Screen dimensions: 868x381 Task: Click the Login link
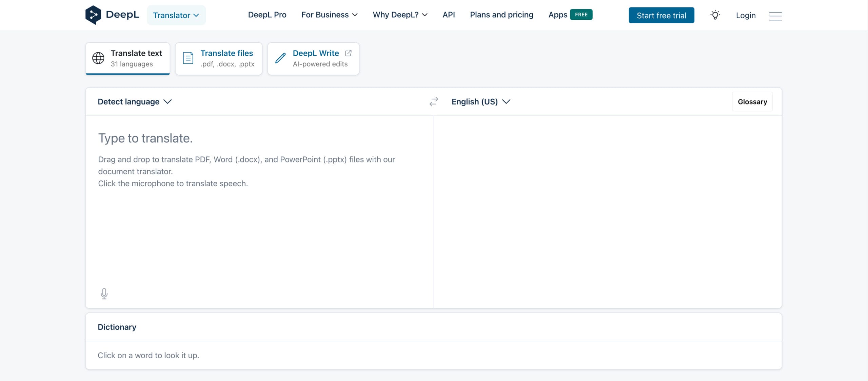pyautogui.click(x=746, y=15)
